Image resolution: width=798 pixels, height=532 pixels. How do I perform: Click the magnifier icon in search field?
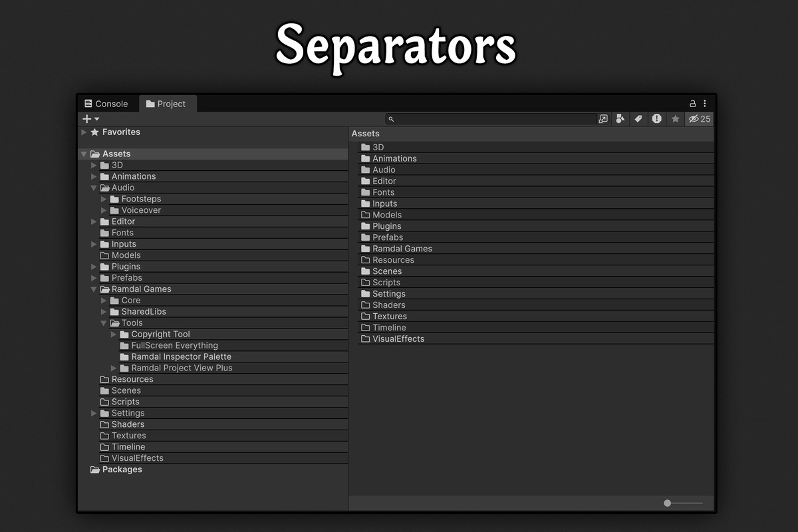click(392, 118)
